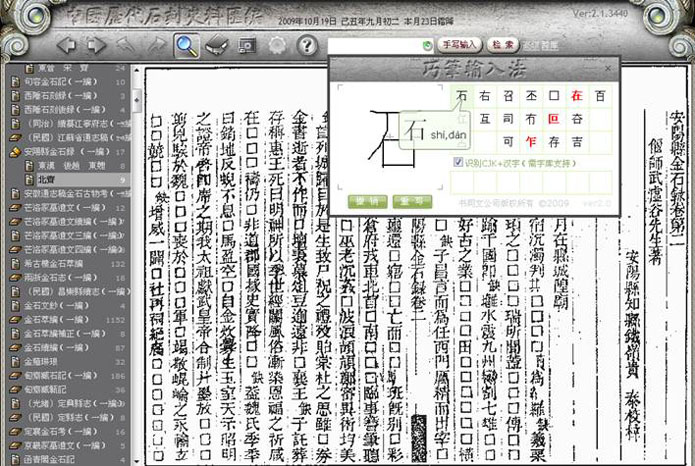Select candidate character 互
Image resolution: width=695 pixels, height=466 pixels.
tap(485, 119)
